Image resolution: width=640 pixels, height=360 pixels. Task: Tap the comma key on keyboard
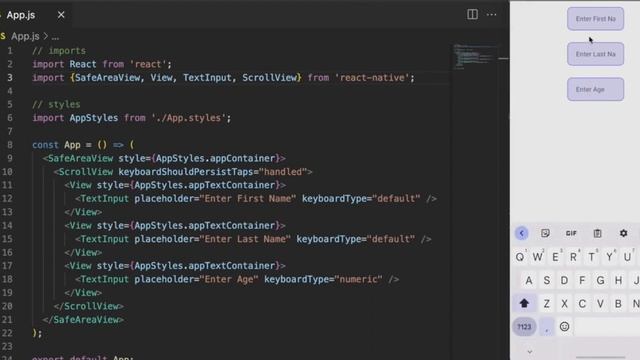[547, 327]
